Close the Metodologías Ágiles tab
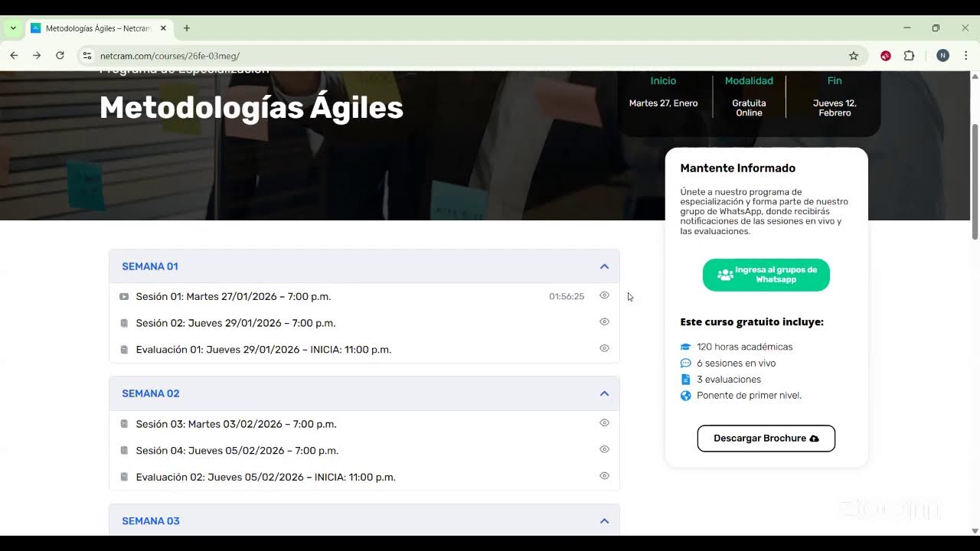This screenshot has width=980, height=551. pos(163,28)
